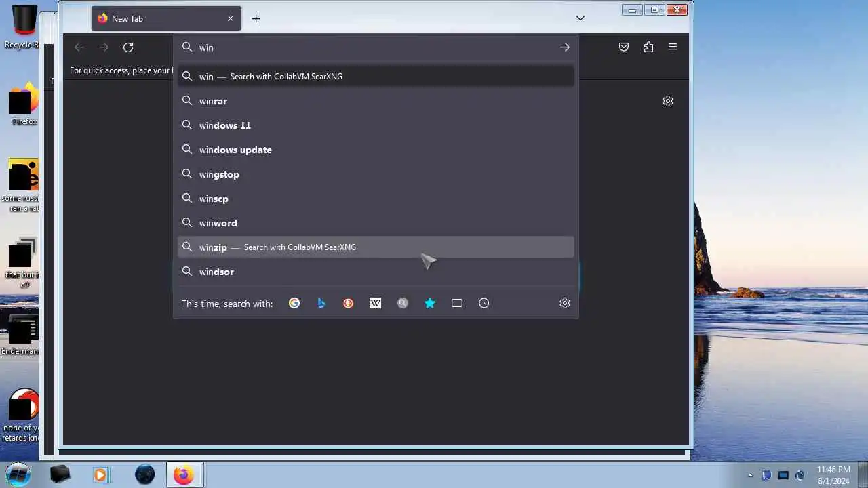Click the Go arrow in address bar

click(564, 47)
